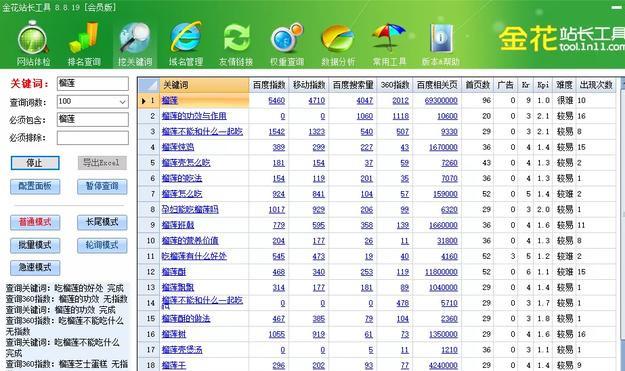Click 百度搜索量 value 4047 in row 1
Image resolution: width=625 pixels, height=371 pixels.
(365, 100)
